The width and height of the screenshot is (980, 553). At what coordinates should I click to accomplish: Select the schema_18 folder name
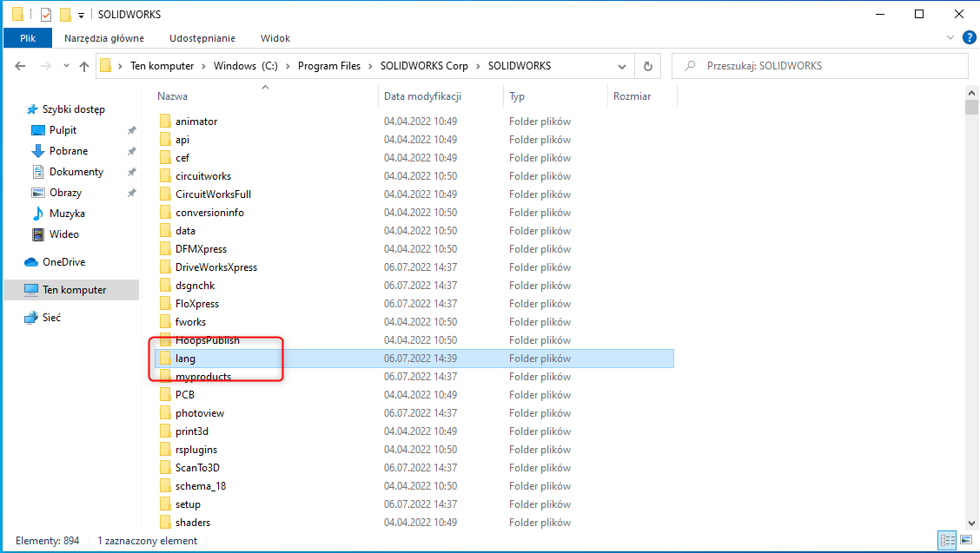[201, 485]
